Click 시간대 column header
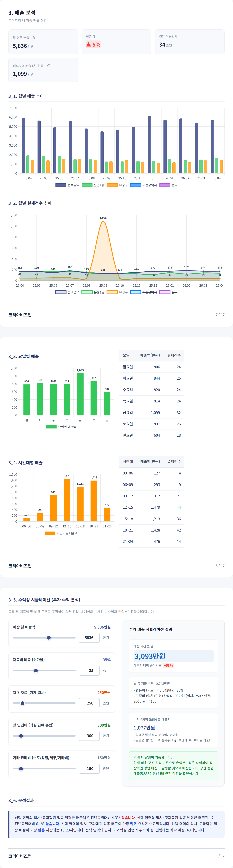 point(128,462)
